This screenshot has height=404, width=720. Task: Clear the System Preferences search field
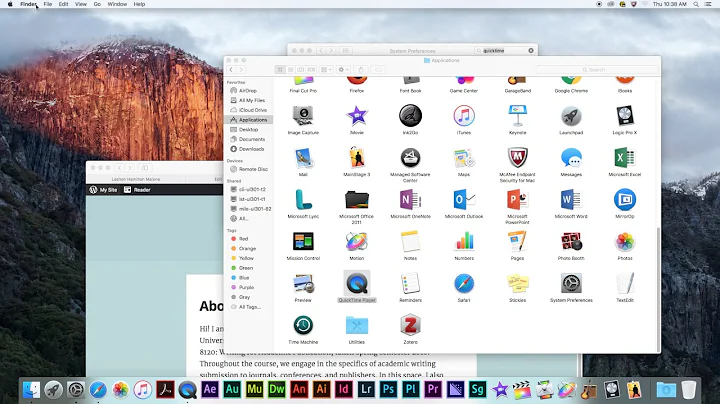coord(531,50)
